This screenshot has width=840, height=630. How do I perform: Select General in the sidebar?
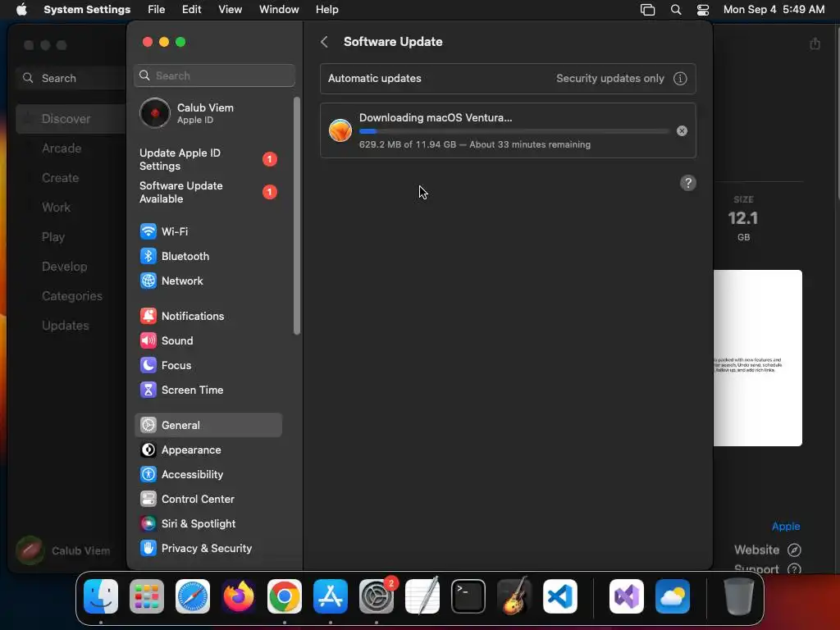point(208,426)
